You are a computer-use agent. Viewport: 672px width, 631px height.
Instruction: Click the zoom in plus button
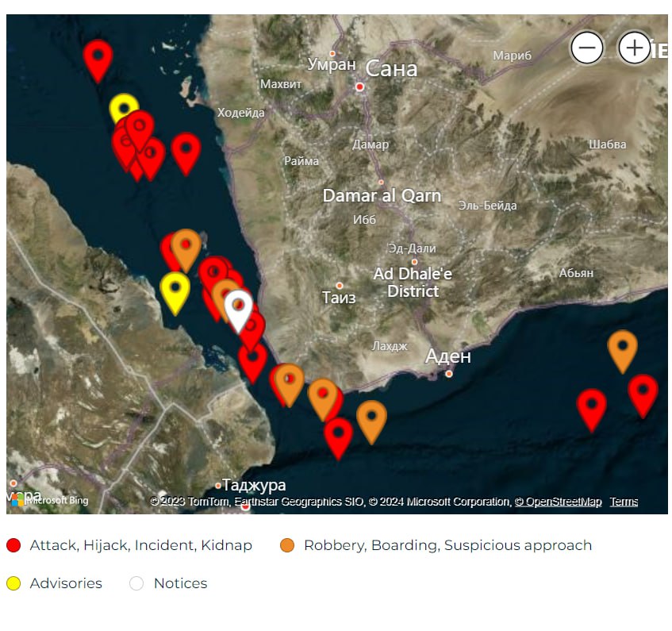[633, 49]
